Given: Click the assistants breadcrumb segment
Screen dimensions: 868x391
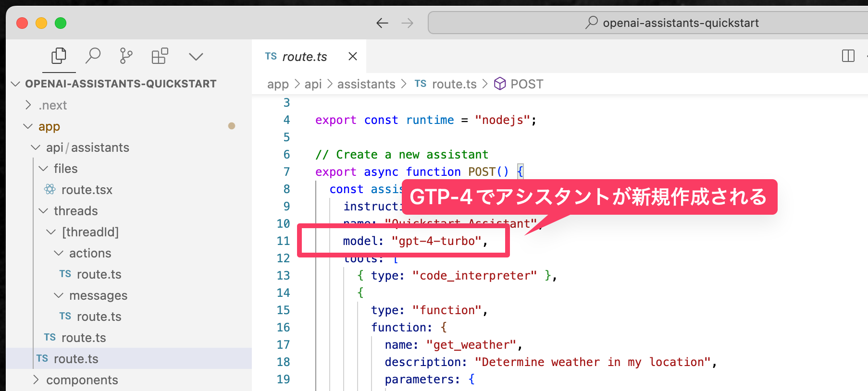Looking at the screenshot, I should pos(366,84).
